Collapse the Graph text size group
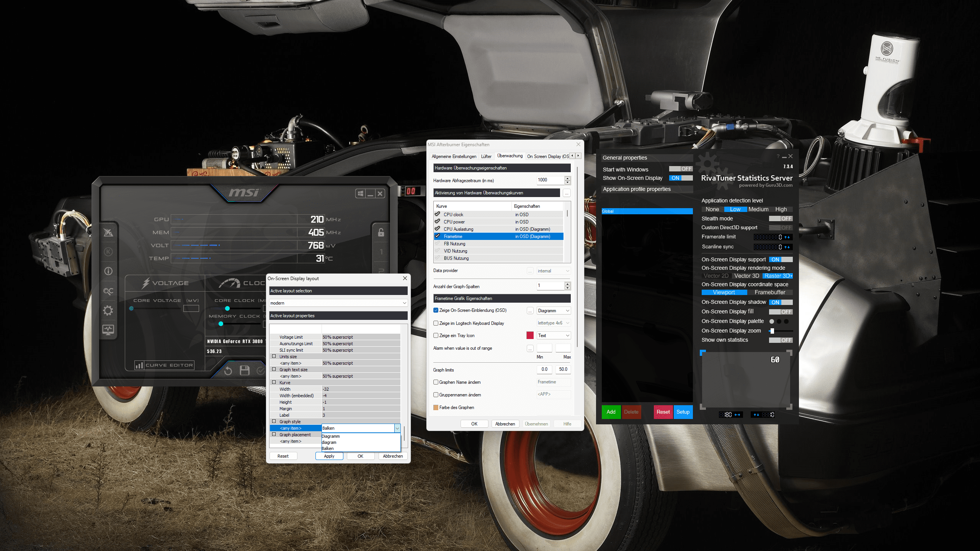 click(274, 369)
